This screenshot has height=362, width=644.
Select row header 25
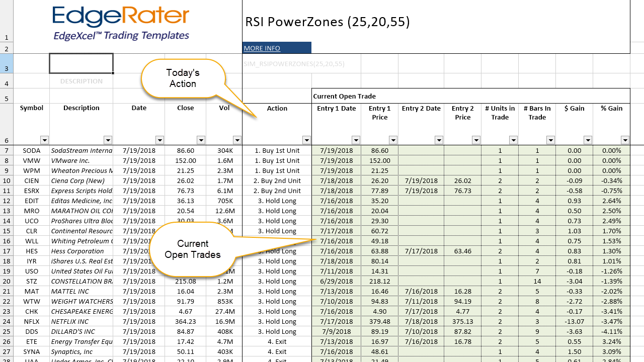[7, 331]
